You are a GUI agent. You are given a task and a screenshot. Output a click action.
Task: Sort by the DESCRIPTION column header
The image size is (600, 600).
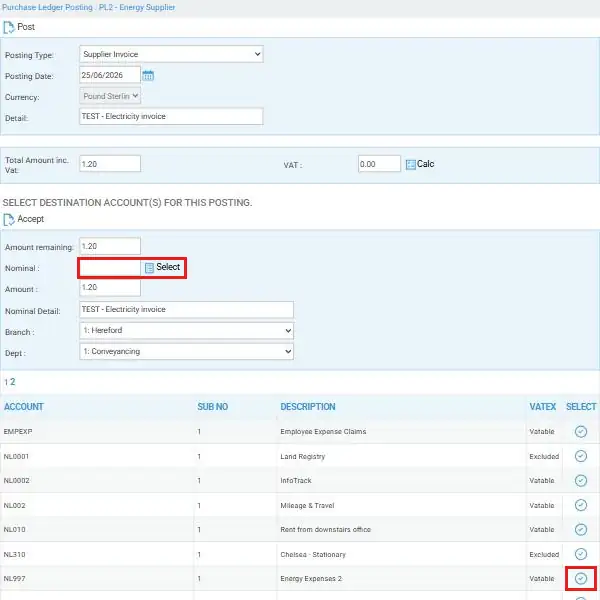[x=308, y=407]
